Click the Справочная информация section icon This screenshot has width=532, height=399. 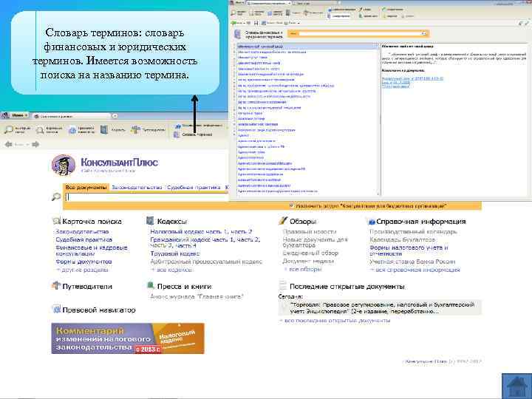coord(372,222)
